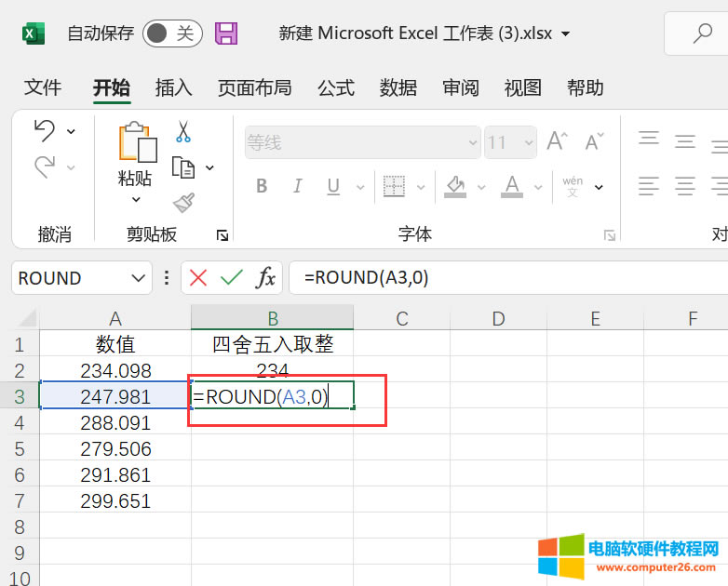
Task: Click the Undo arrow icon
Action: click(x=44, y=131)
